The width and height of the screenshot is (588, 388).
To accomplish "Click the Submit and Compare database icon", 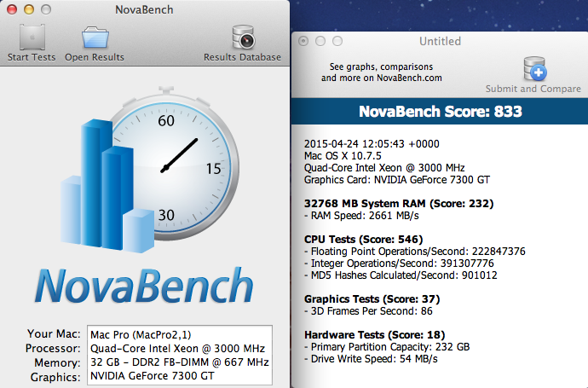I will (x=535, y=68).
